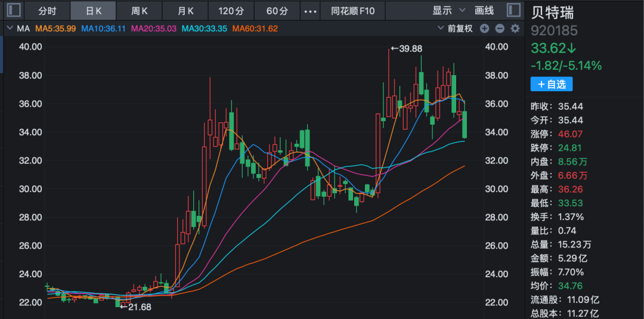Toggle the right sidebar panel icon
Viewport: 644px width, 319px height.
pos(513,10)
